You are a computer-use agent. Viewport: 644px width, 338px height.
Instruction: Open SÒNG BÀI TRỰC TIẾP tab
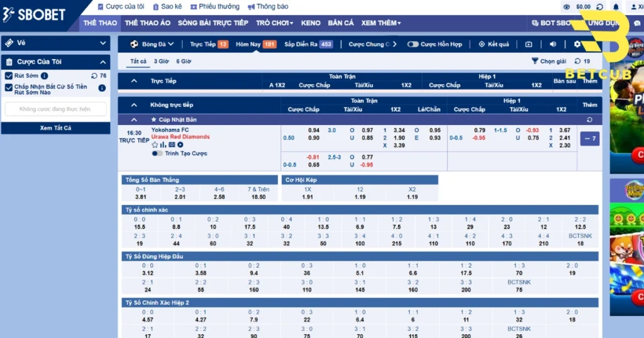click(x=213, y=23)
